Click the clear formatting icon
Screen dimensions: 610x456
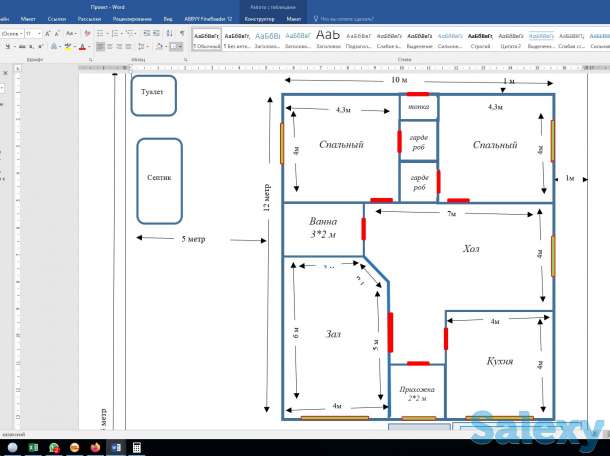click(88, 33)
